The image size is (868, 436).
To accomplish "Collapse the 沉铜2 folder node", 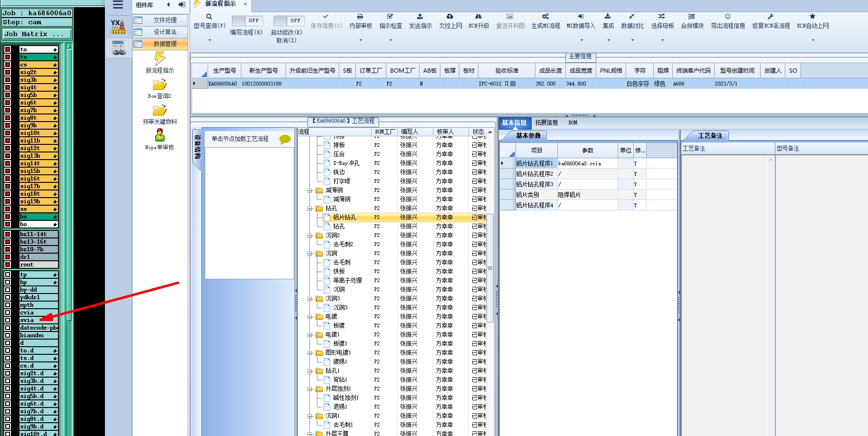I will pos(310,236).
